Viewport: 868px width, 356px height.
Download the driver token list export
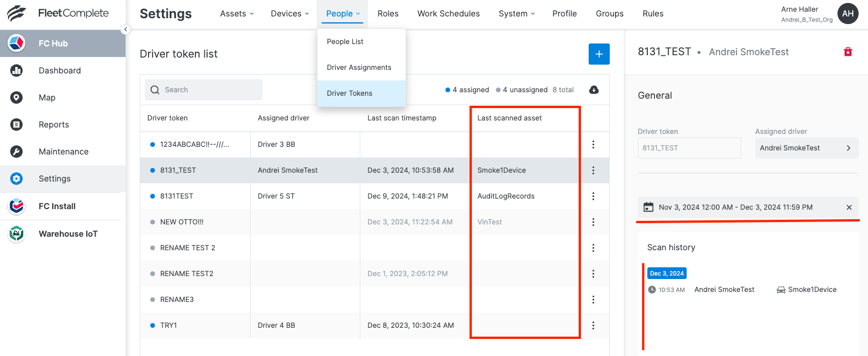pyautogui.click(x=594, y=89)
